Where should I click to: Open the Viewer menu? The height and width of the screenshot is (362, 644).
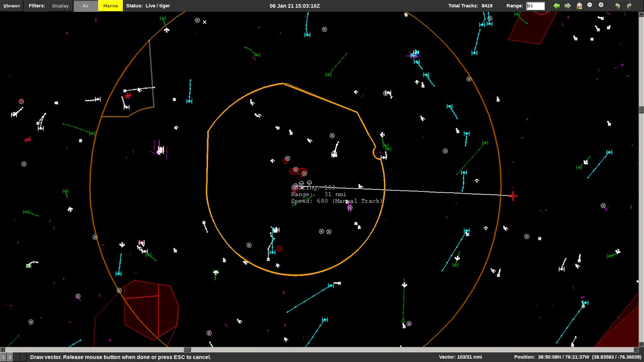tap(12, 6)
